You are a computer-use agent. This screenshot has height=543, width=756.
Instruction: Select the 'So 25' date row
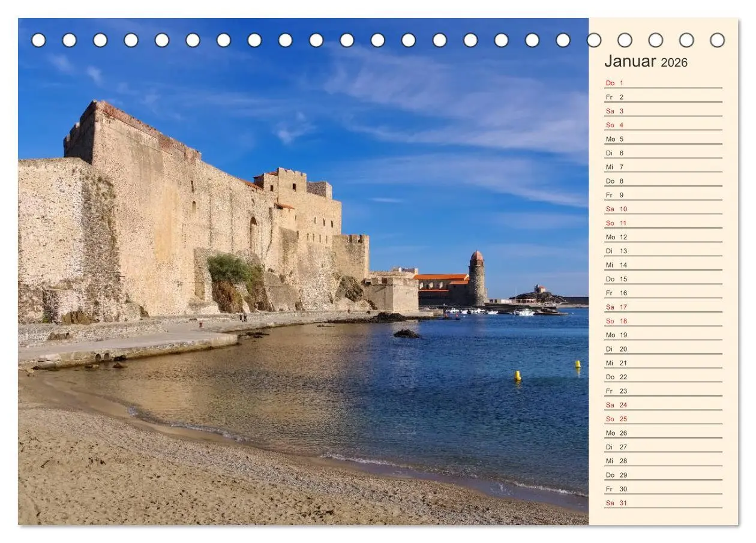pyautogui.click(x=663, y=419)
